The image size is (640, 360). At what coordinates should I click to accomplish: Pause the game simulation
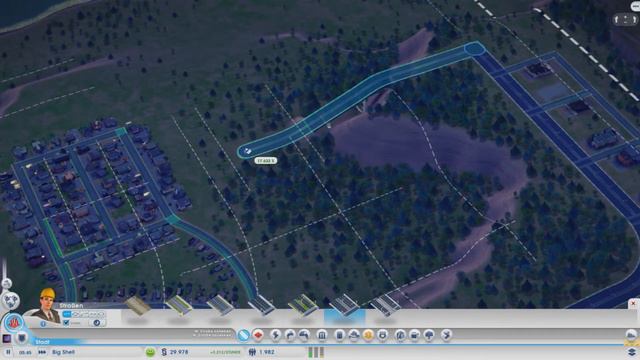click(x=8, y=352)
